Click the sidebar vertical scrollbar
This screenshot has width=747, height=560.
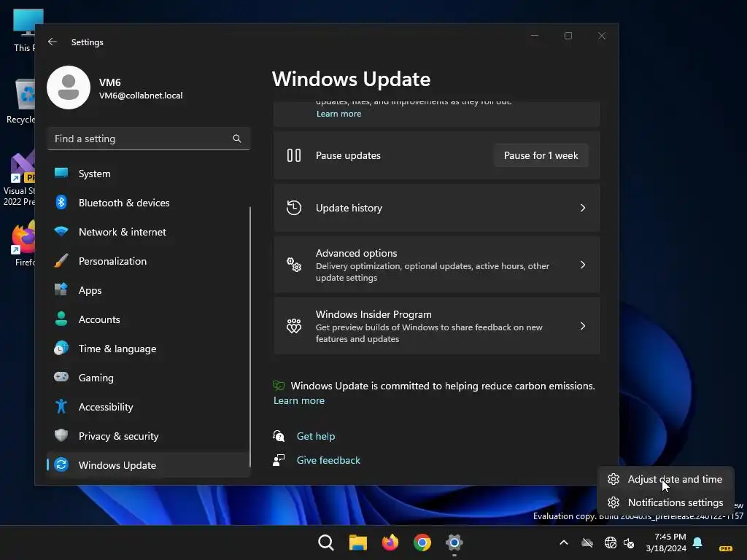[x=250, y=337]
